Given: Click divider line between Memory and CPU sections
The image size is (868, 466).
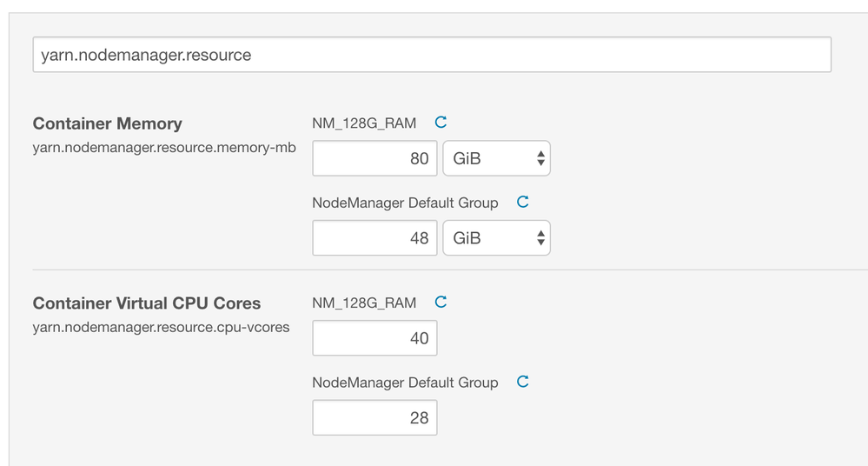Looking at the screenshot, I should click(434, 270).
